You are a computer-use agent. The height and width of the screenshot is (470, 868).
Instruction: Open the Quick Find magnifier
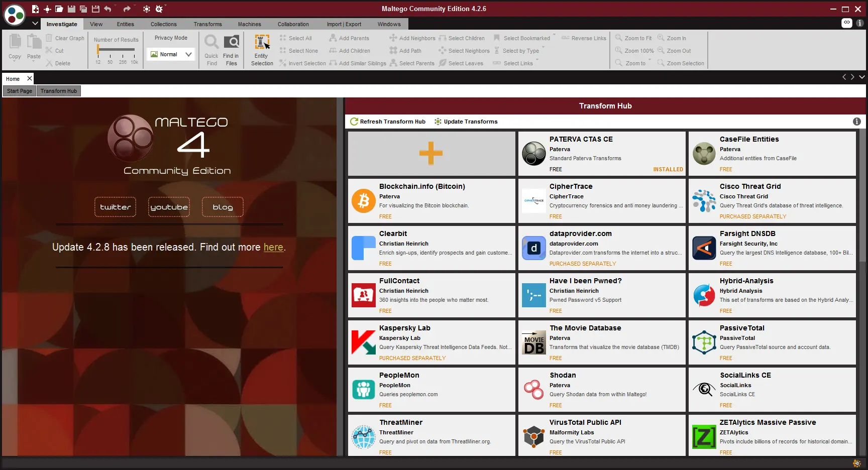coord(211,42)
